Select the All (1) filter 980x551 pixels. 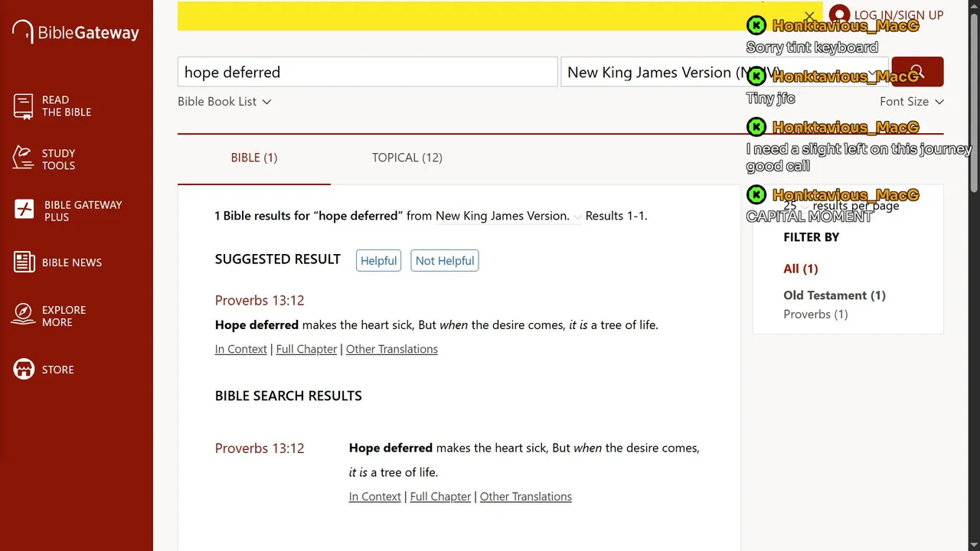tap(801, 269)
